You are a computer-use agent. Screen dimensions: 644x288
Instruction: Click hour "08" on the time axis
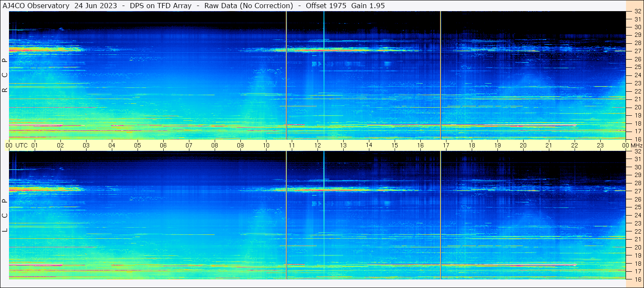click(215, 145)
